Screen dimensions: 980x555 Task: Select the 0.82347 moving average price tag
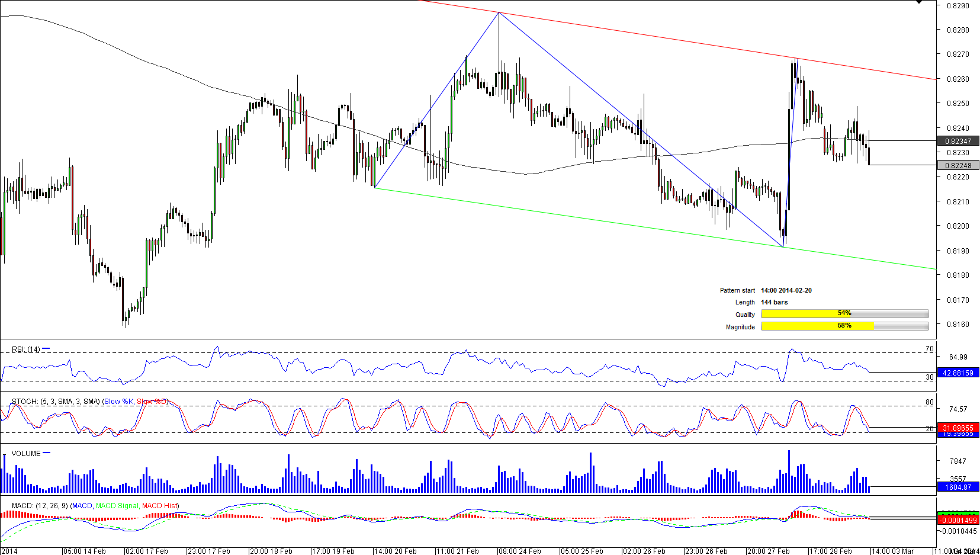pos(957,141)
